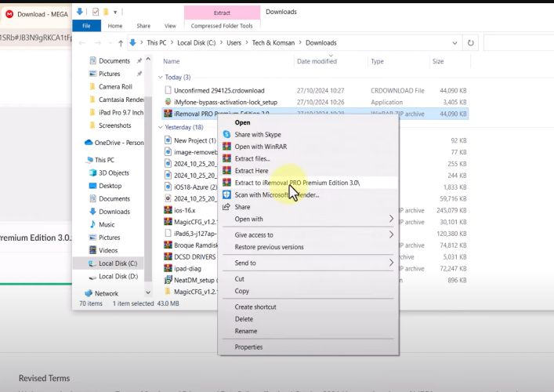Click the Music note icon in sidebar
This screenshot has height=392, width=554.
(x=91, y=224)
